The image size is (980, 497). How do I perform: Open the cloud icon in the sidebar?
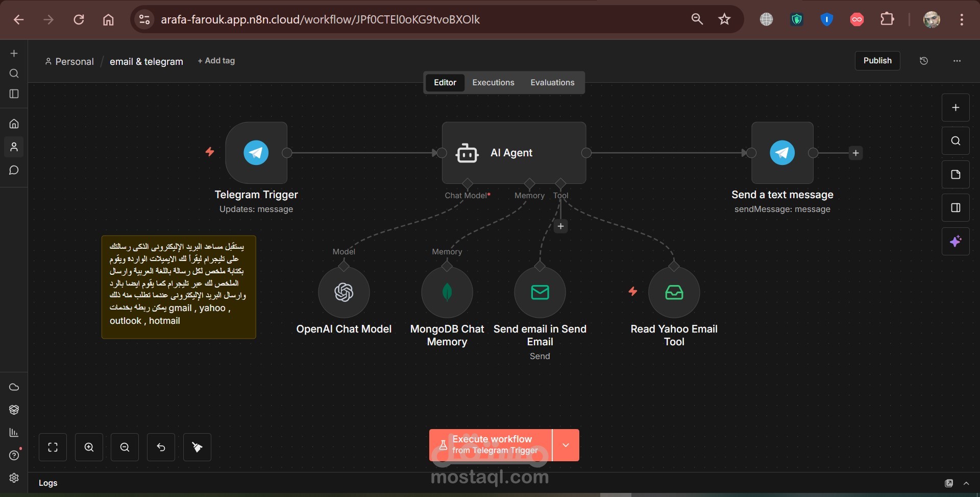click(x=14, y=387)
